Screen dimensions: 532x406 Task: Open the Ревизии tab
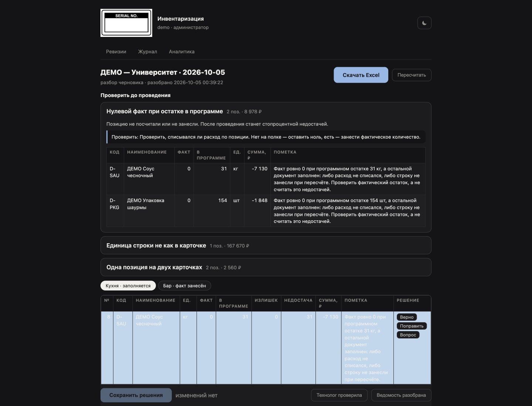click(116, 52)
